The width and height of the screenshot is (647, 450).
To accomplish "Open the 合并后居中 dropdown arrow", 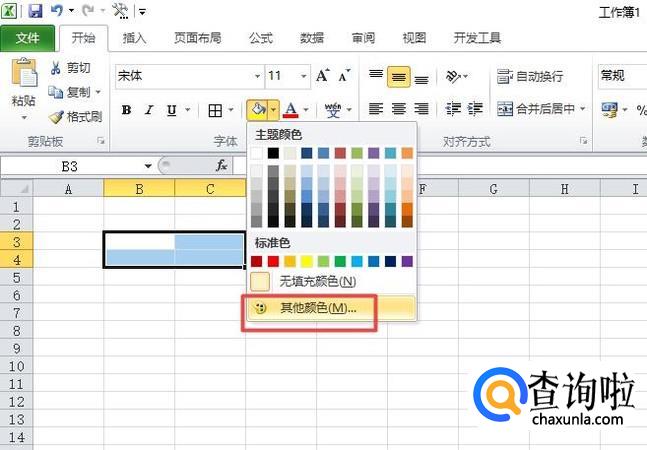I will pos(583,109).
